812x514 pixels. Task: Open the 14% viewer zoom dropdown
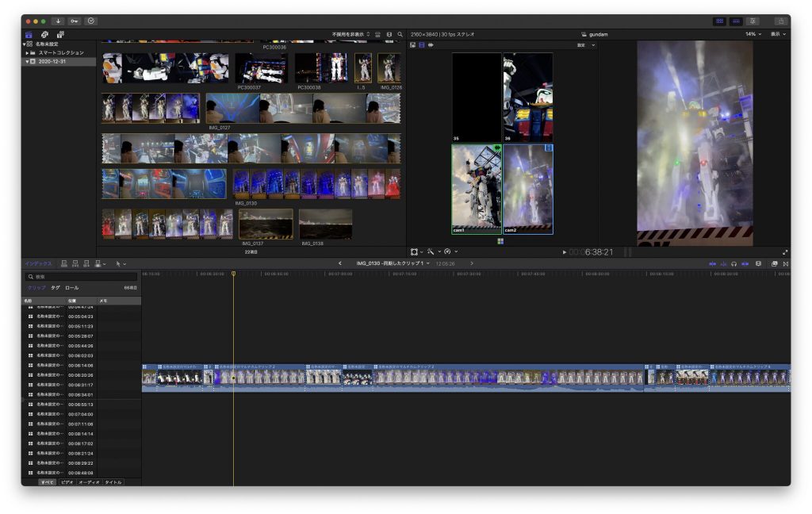pos(753,34)
